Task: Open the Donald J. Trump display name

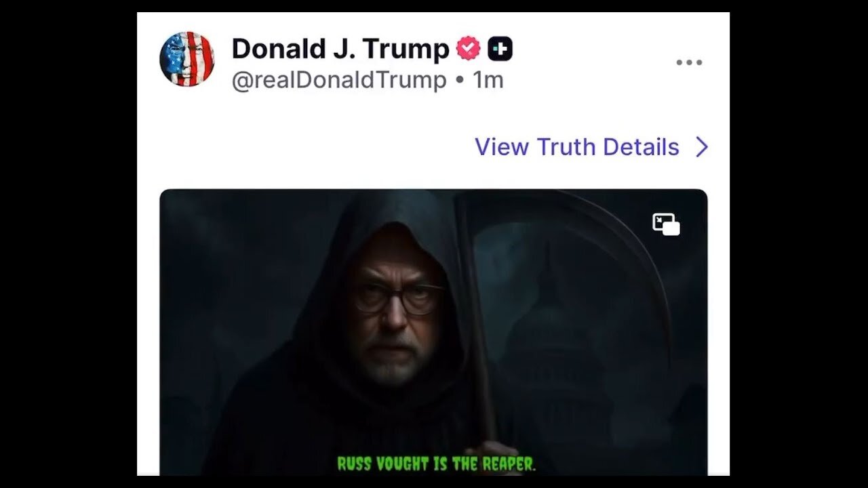Action: (340, 49)
